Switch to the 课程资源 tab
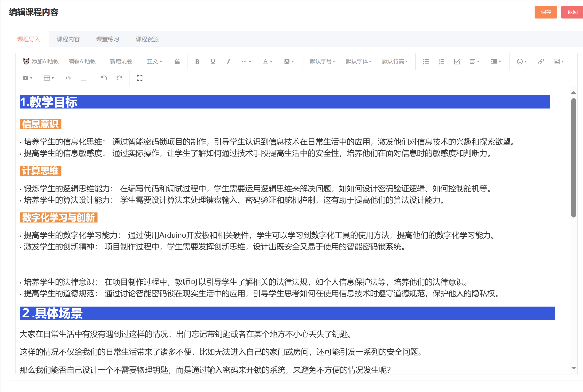The image size is (583, 392). click(147, 39)
